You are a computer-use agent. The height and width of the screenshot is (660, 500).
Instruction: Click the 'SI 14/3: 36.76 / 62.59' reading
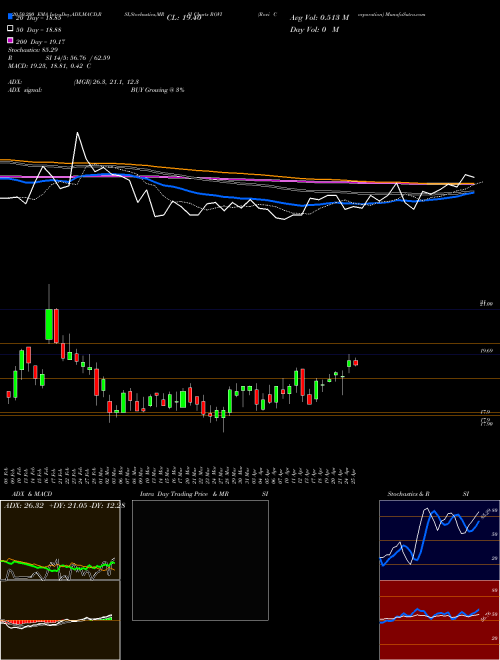tap(78, 58)
